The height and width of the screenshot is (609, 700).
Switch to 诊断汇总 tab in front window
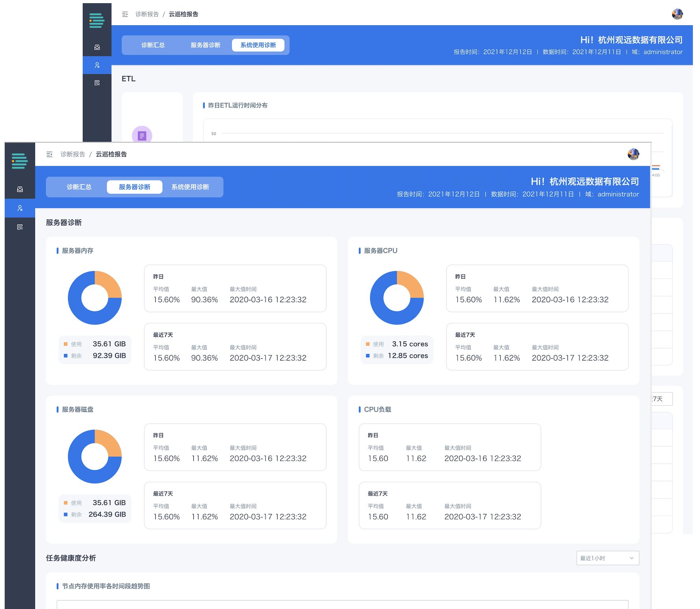click(79, 187)
